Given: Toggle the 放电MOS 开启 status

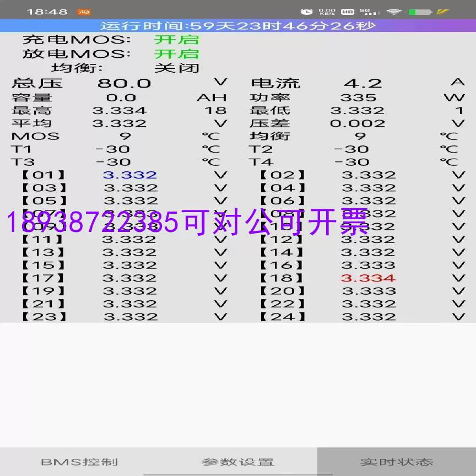Looking at the screenshot, I should click(176, 54).
